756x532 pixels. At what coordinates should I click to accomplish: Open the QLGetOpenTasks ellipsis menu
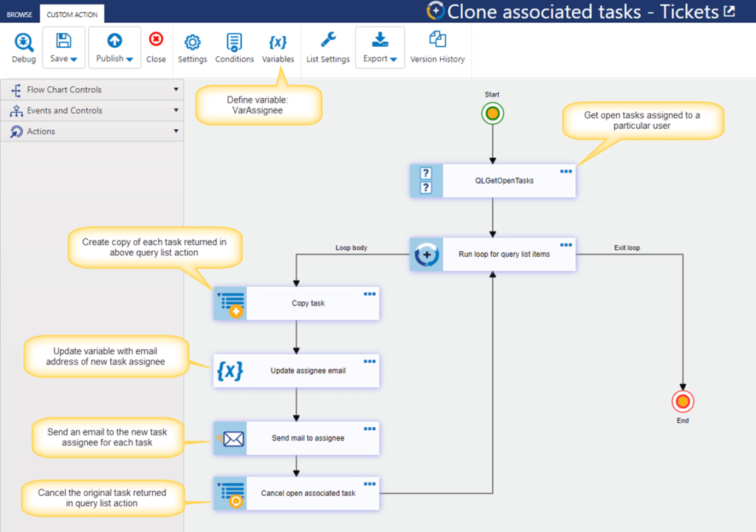click(x=566, y=171)
